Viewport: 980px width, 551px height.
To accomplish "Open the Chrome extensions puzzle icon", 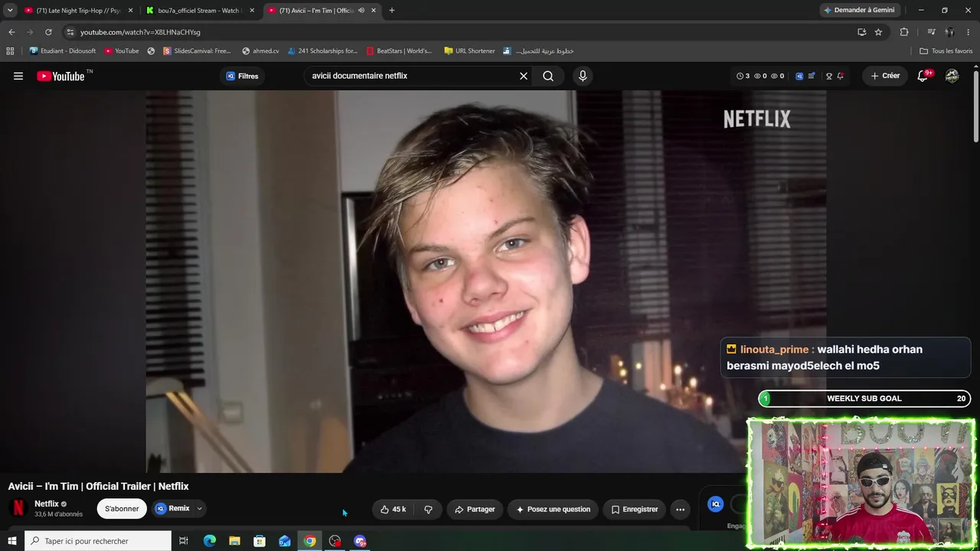I will click(904, 32).
